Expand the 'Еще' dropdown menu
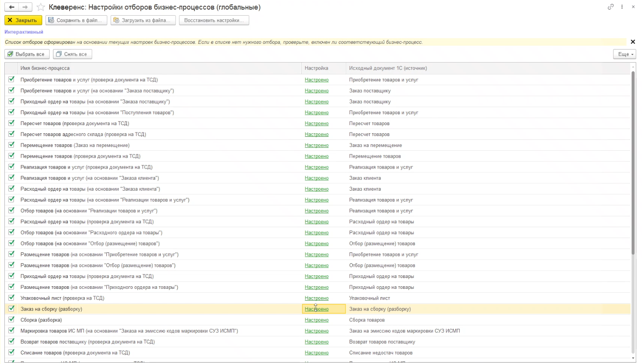The width and height of the screenshot is (642, 364). point(624,54)
